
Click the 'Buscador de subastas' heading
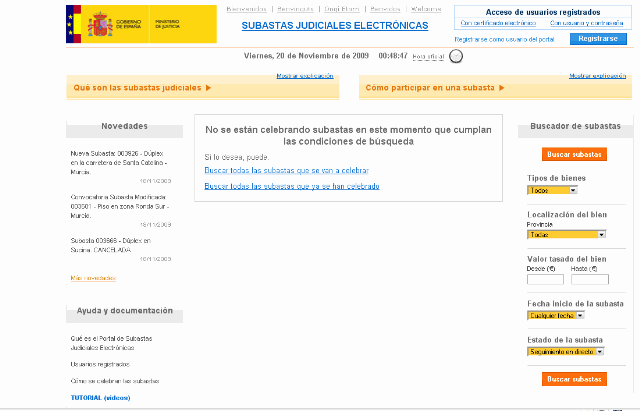coord(576,126)
